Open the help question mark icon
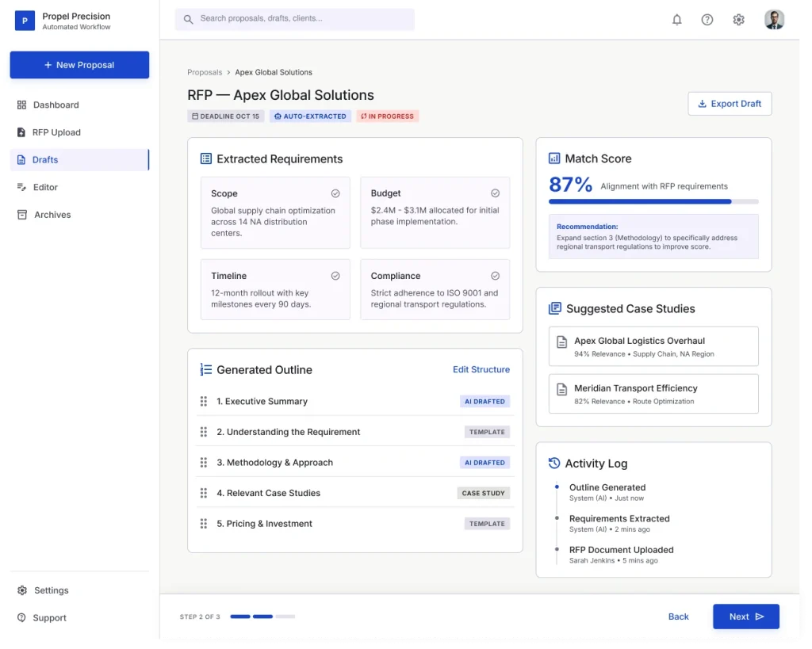812x649 pixels. pyautogui.click(x=707, y=20)
